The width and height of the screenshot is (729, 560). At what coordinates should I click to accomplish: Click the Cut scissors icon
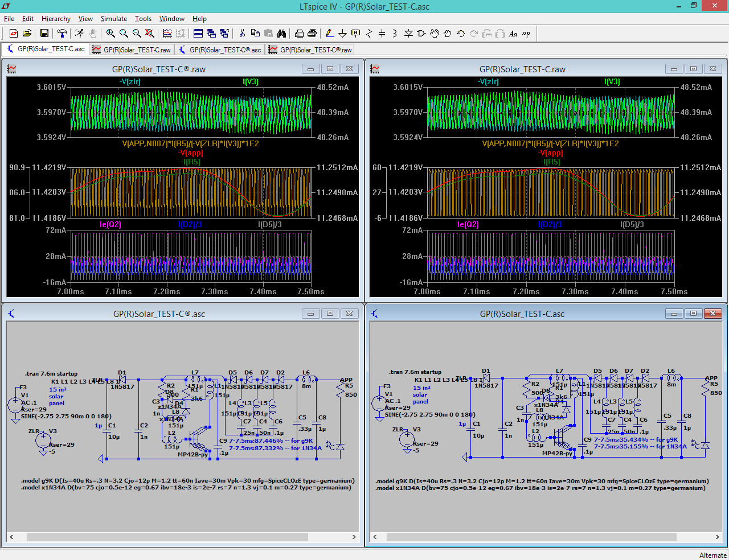tap(242, 34)
